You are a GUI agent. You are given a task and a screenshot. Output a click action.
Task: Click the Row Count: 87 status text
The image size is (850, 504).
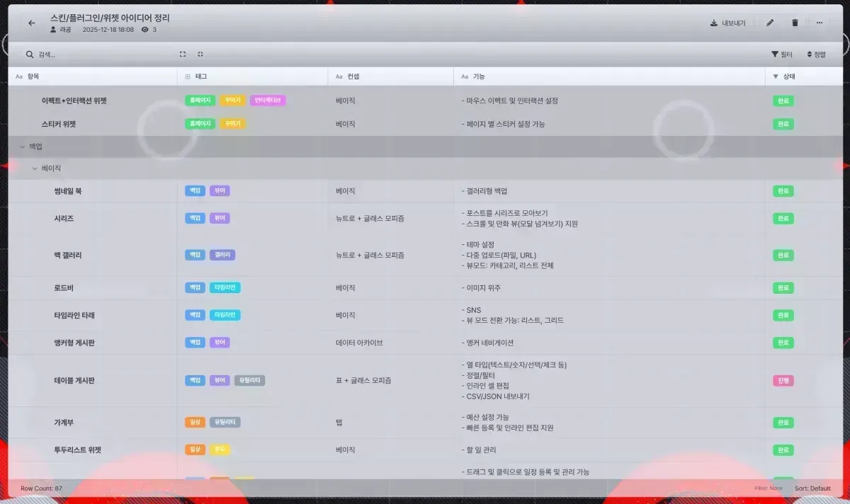click(x=41, y=488)
